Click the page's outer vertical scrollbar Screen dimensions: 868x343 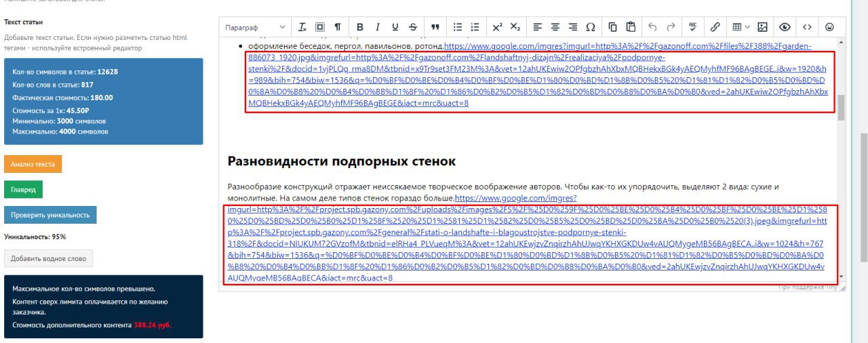[863, 198]
